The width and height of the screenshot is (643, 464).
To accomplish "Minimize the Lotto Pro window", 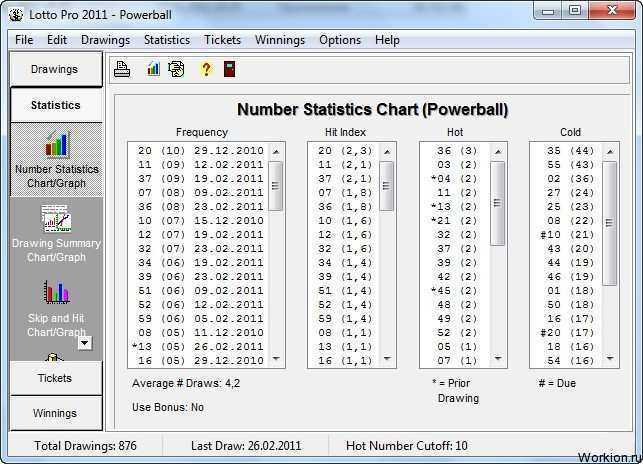I will (x=547, y=11).
